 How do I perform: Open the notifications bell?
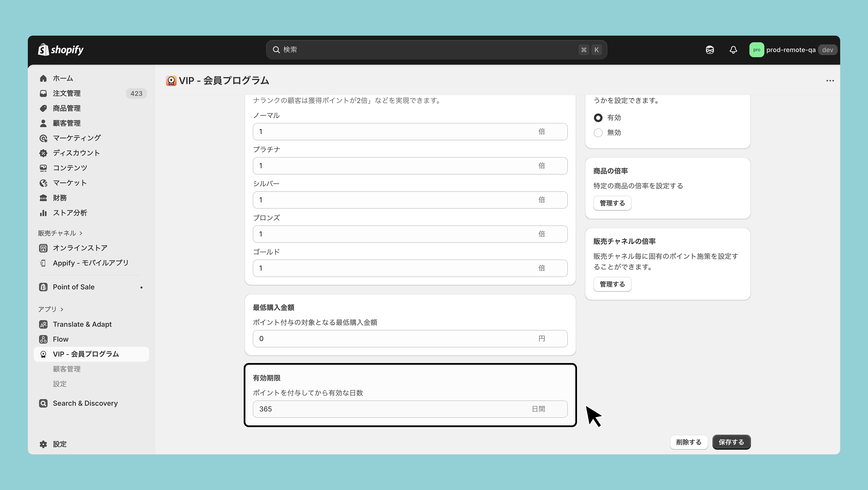click(733, 50)
